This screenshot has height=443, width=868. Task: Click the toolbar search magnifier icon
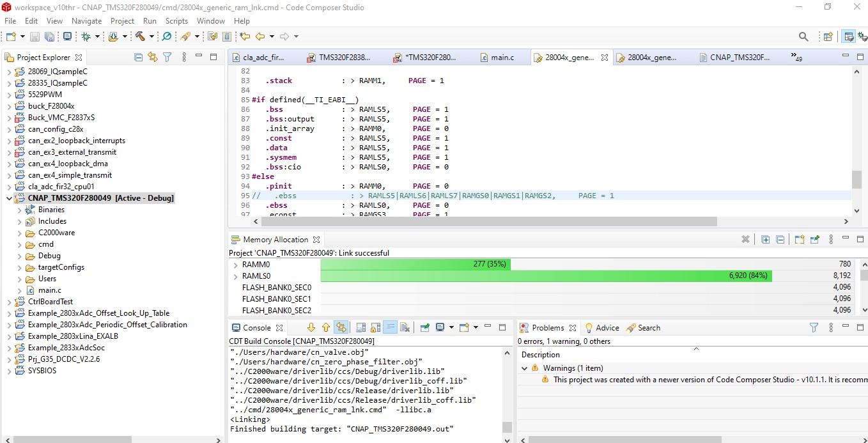[803, 37]
